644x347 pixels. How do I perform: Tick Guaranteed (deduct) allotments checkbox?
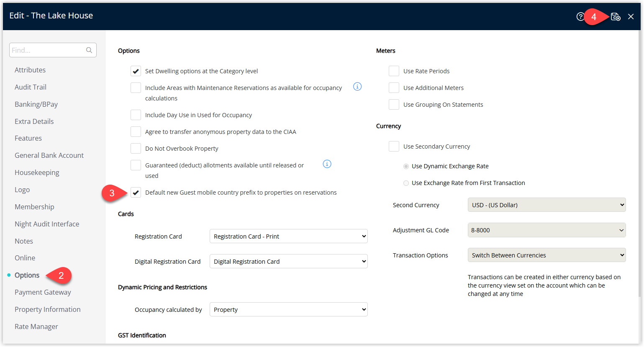tap(136, 165)
